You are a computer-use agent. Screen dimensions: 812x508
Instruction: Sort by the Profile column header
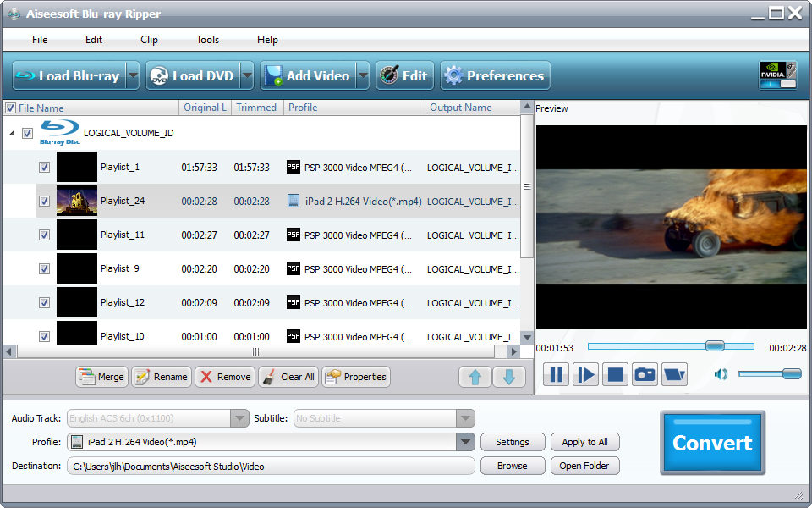pos(354,108)
